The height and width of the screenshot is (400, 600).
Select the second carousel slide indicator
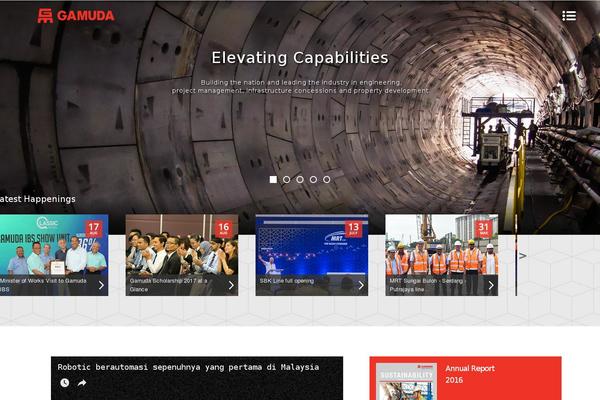pyautogui.click(x=287, y=180)
